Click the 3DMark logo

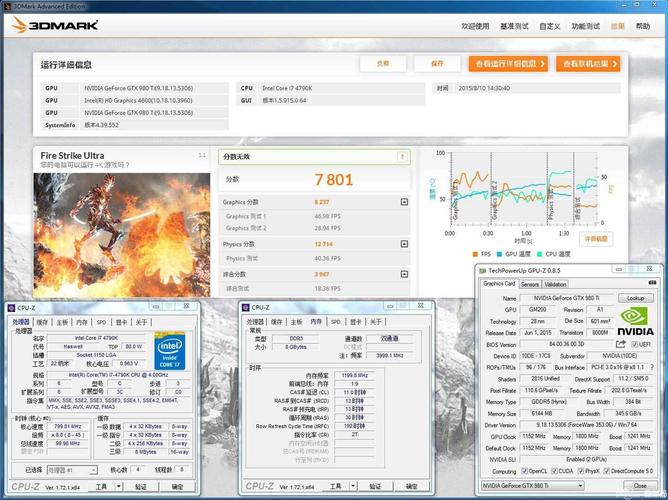tap(55, 25)
